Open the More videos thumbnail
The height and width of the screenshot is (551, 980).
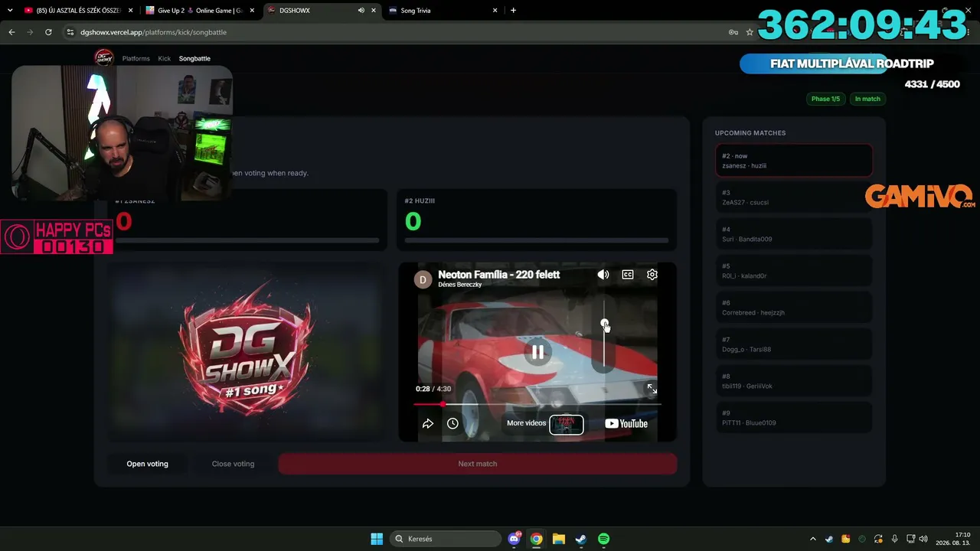[x=567, y=424]
